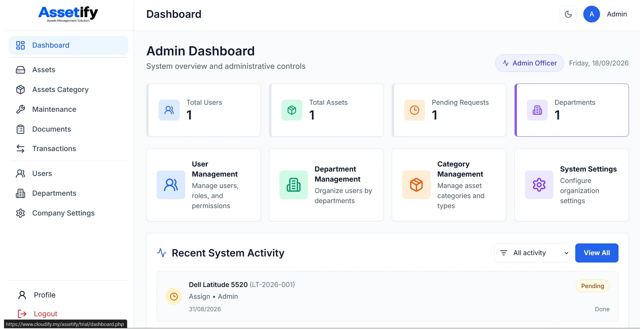
Task: Click the Departments building icon in the sidebar
Action: (20, 193)
